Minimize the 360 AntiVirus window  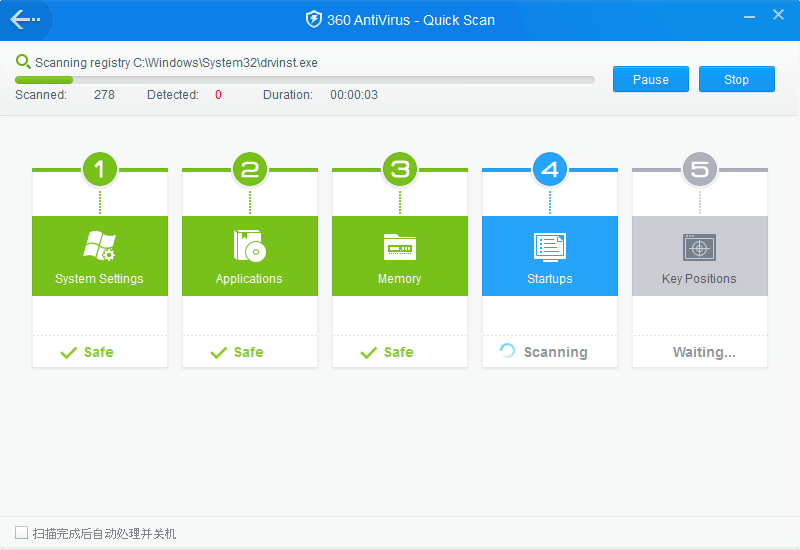click(749, 17)
